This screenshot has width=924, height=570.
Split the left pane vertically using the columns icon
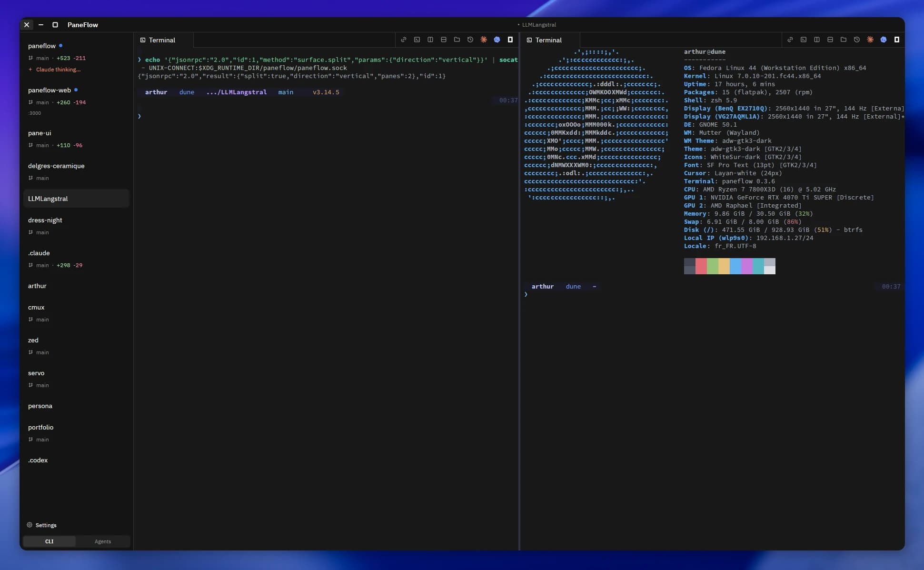coord(430,40)
